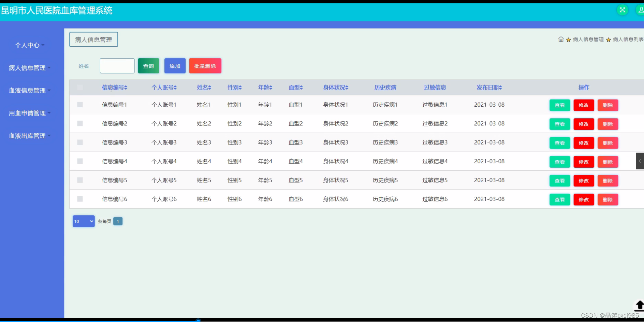Click the 添加 add button
This screenshot has width=644, height=322.
point(175,66)
